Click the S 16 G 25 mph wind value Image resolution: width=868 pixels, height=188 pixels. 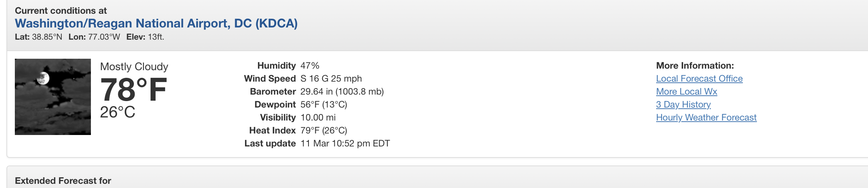pyautogui.click(x=331, y=79)
